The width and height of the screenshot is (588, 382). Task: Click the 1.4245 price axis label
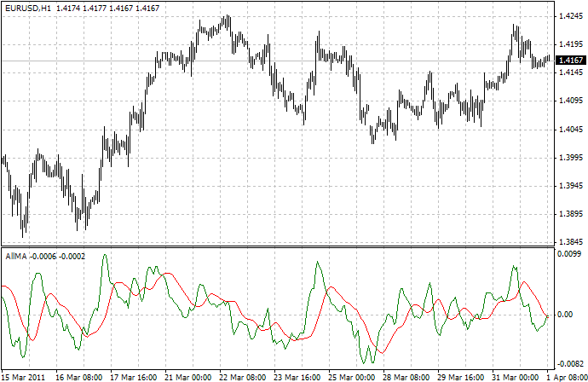click(569, 16)
